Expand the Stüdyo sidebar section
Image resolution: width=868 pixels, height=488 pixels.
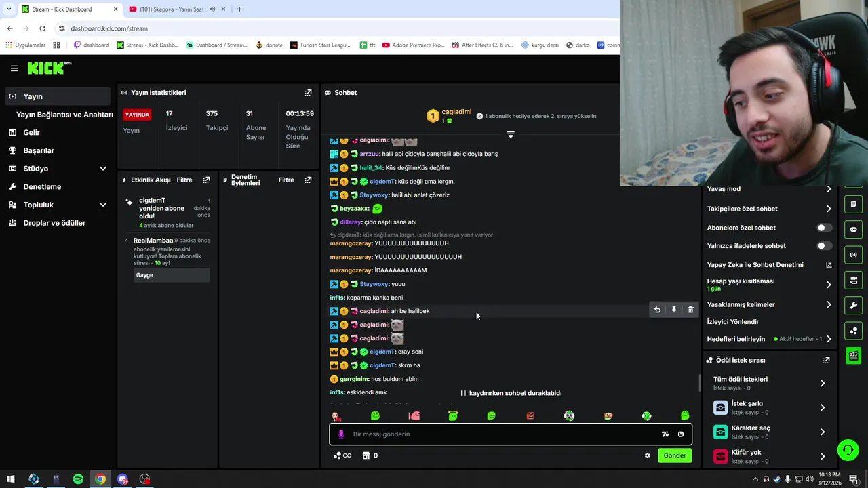coord(103,168)
